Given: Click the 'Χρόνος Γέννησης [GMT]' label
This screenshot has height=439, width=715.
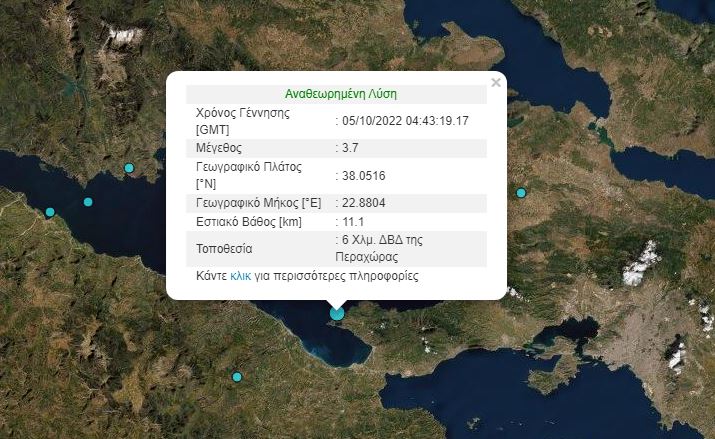Looking at the screenshot, I should coord(242,121).
